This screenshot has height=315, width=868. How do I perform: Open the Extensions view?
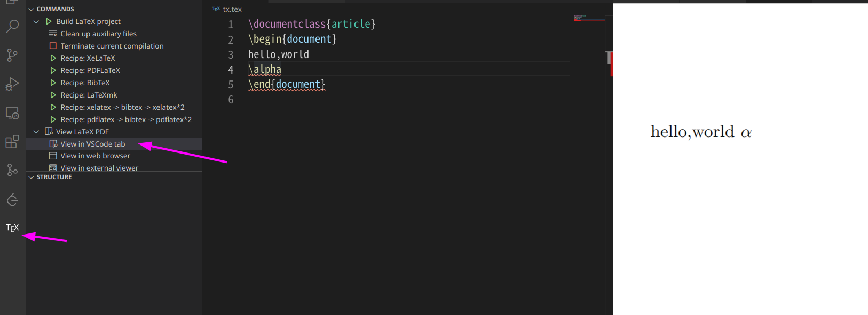tap(12, 142)
